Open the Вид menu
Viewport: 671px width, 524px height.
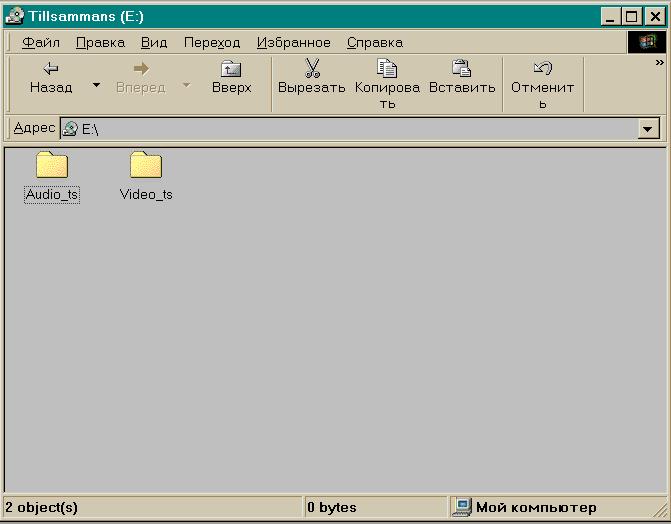(x=154, y=43)
